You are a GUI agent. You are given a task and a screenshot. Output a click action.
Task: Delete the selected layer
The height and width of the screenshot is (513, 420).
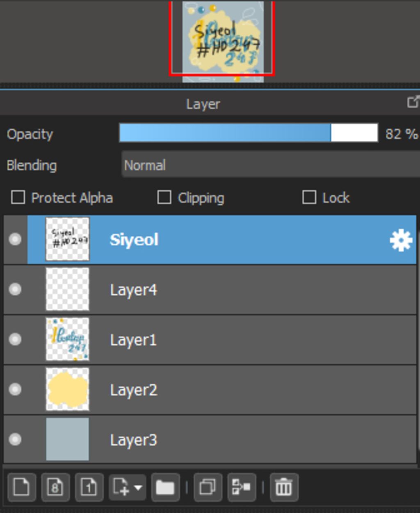[x=284, y=487]
